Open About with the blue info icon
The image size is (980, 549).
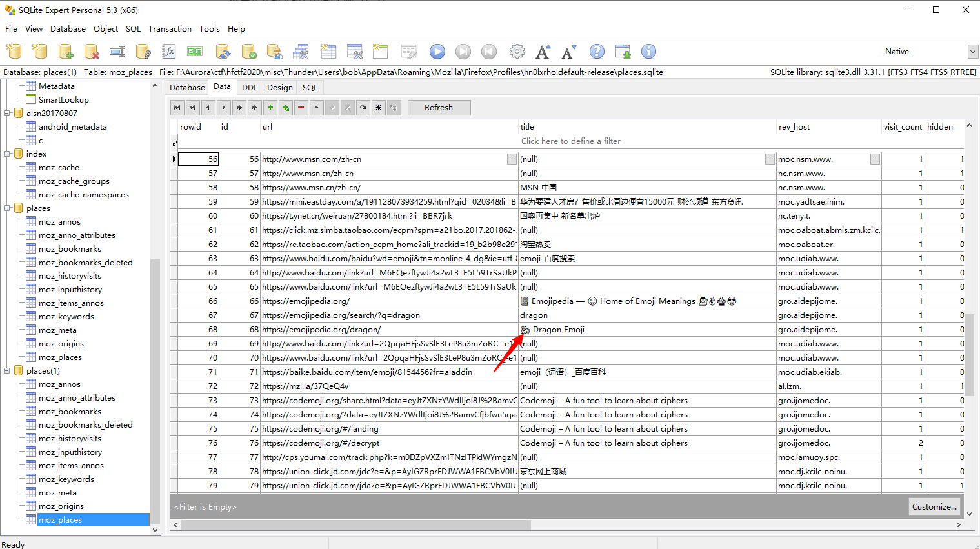tap(649, 52)
